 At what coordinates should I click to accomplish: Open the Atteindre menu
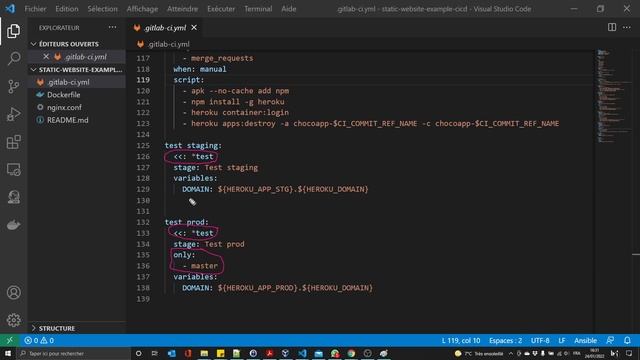182,9
